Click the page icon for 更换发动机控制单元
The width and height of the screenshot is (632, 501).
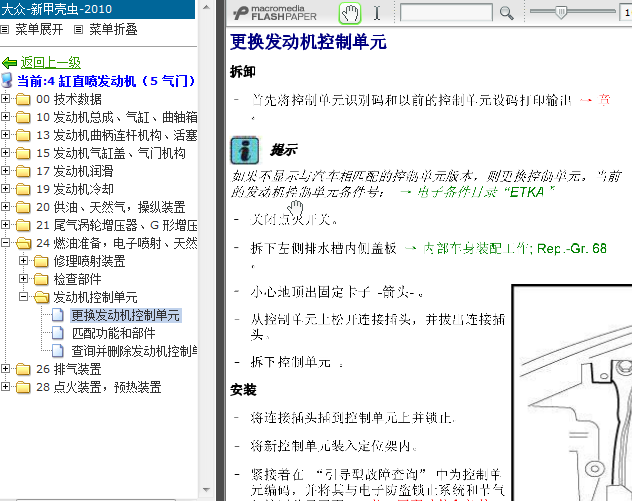[58, 315]
